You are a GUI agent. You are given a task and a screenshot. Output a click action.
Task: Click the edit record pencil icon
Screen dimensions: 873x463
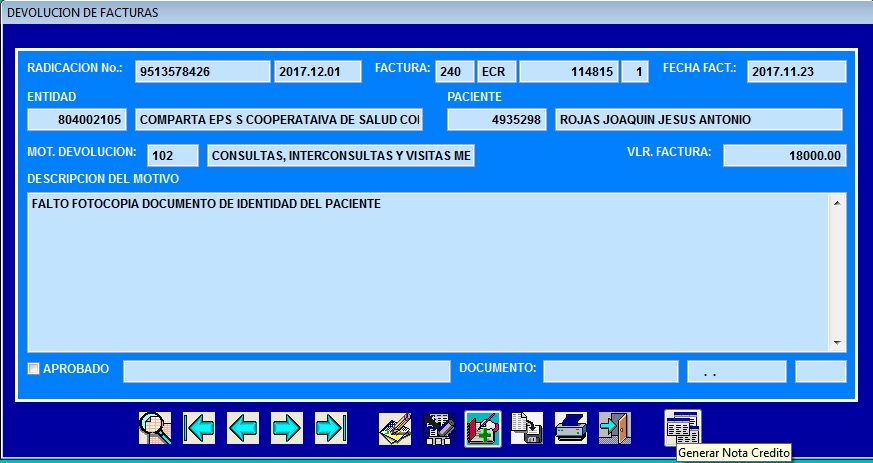395,428
